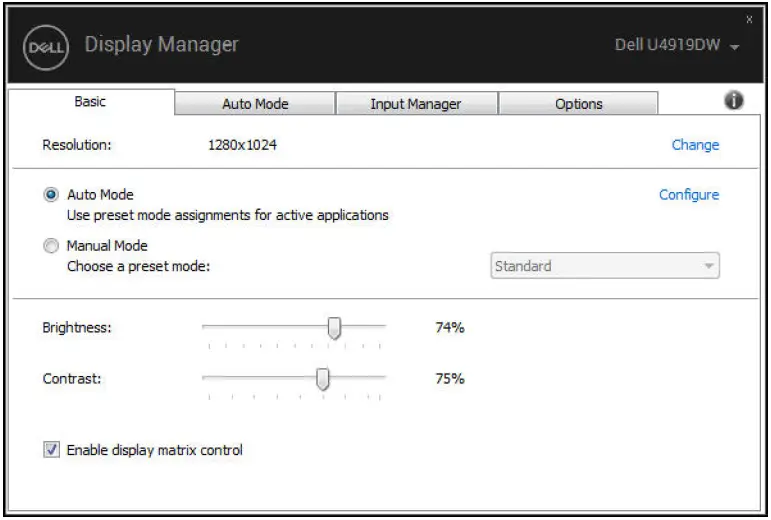Click the Configure link for Auto Mode
The height and width of the screenshot is (520, 771).
click(x=688, y=195)
